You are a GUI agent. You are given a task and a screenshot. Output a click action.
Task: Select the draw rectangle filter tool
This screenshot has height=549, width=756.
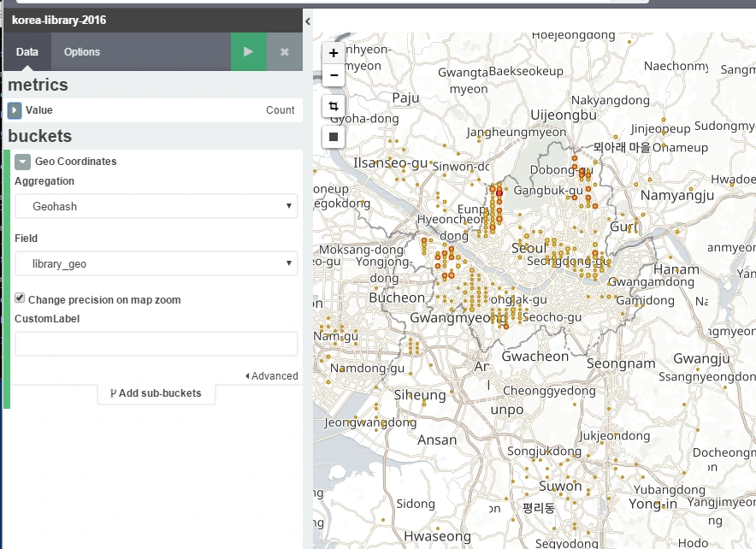point(334,136)
